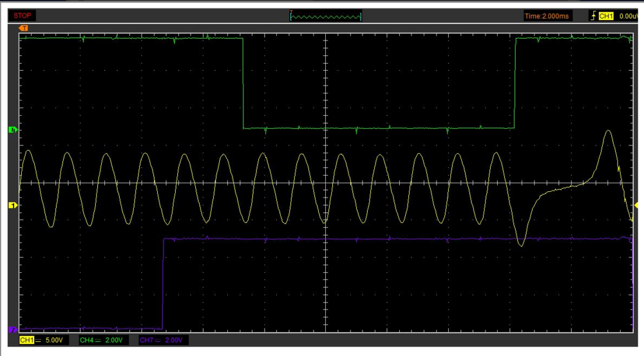This screenshot has height=356, width=644.
Task: Toggle the purple CH7 channel label at the bottom
Action: pos(147,340)
